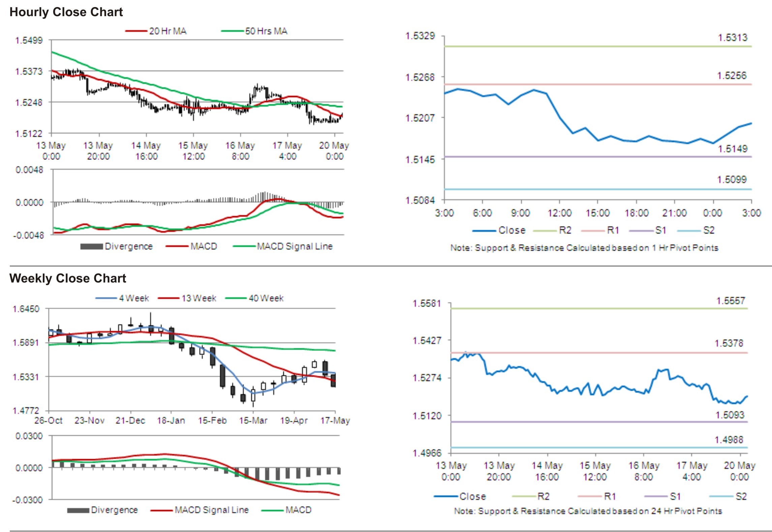This screenshot has width=772, height=532.
Task: Click the note mentioning "24 Hr Pivot Points"
Action: pos(588,511)
